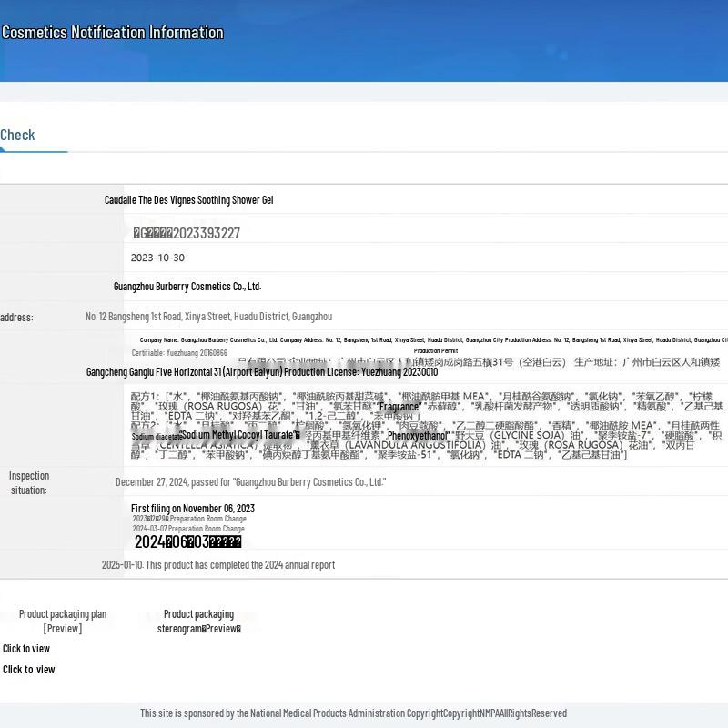
Task: Click 'Fragrance' in the ingredient list
Action: coord(399,407)
